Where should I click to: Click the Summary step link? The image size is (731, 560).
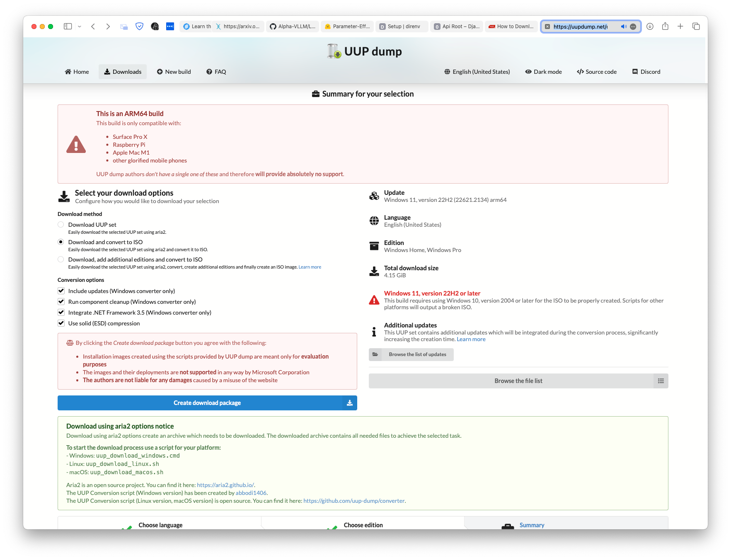532,525
